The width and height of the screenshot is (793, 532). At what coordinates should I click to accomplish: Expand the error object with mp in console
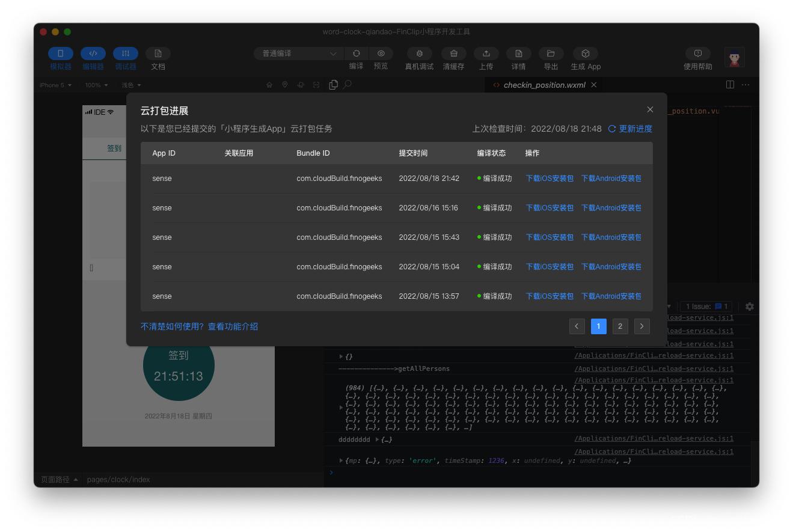(341, 460)
